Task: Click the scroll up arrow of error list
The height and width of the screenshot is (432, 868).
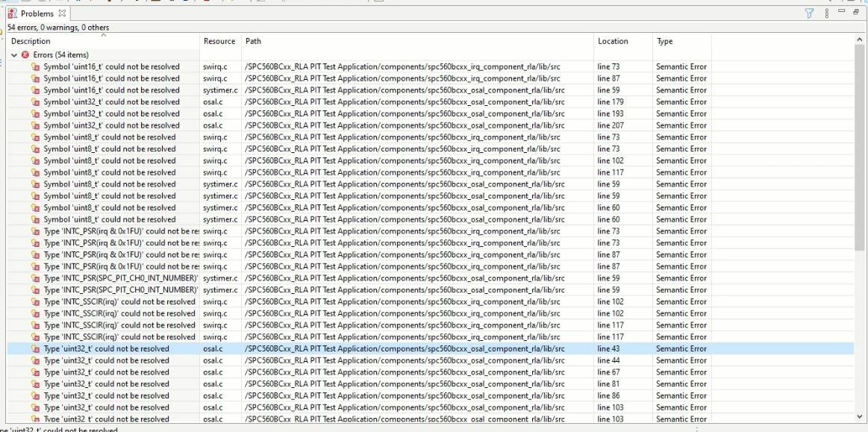Action: (860, 39)
